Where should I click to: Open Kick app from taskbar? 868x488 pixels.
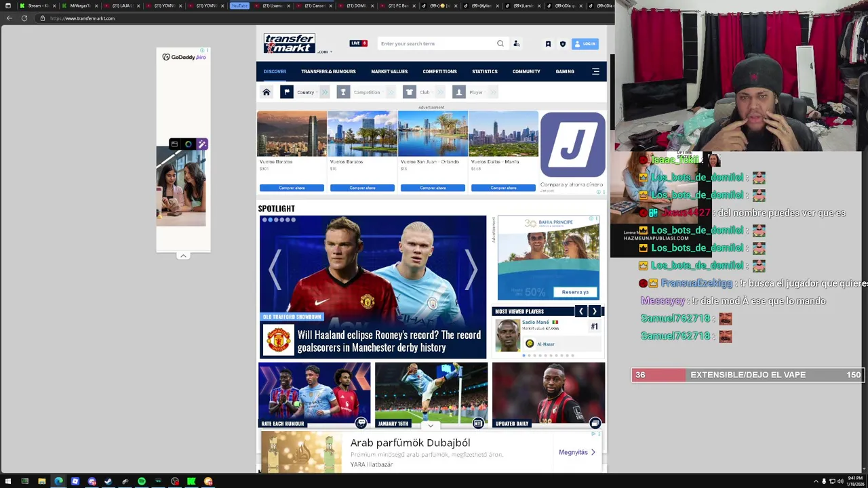[191, 481]
